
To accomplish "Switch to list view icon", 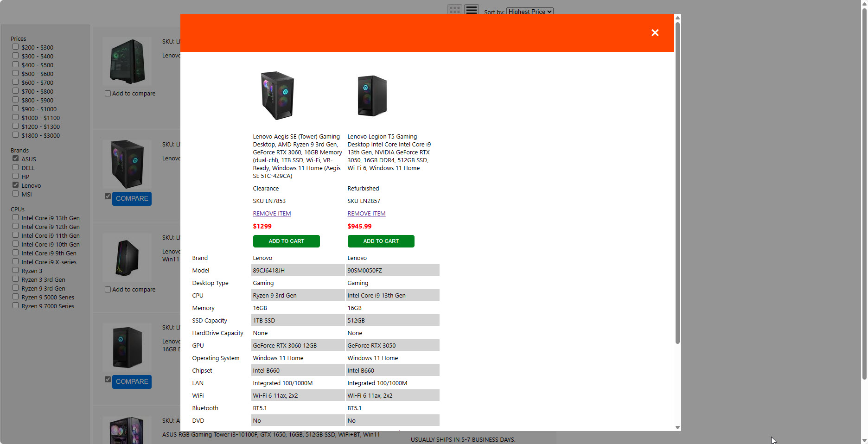I will (x=471, y=10).
